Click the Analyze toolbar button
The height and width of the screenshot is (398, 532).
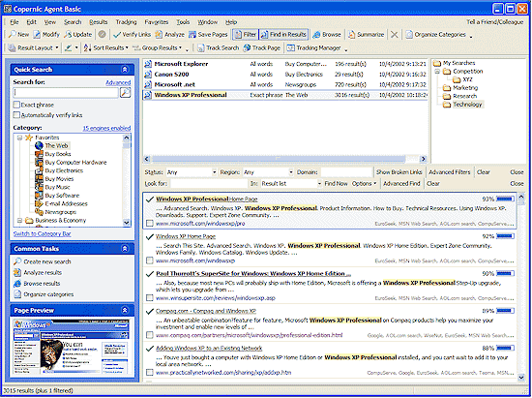169,34
